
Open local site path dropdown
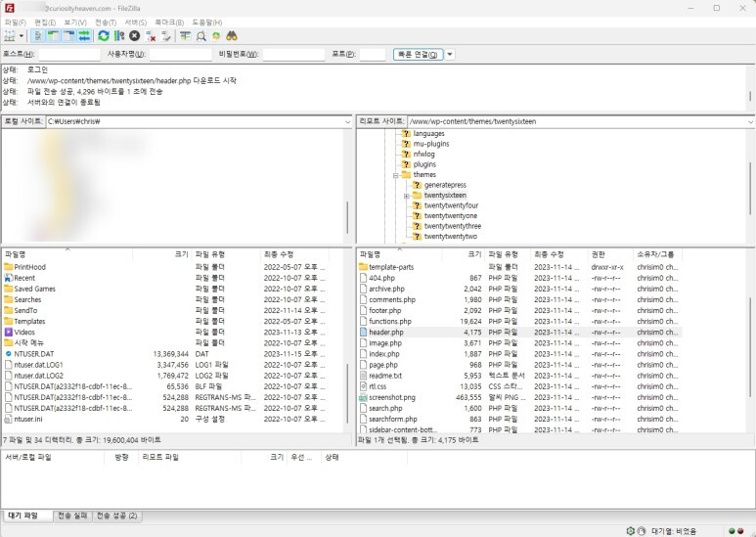(x=347, y=122)
